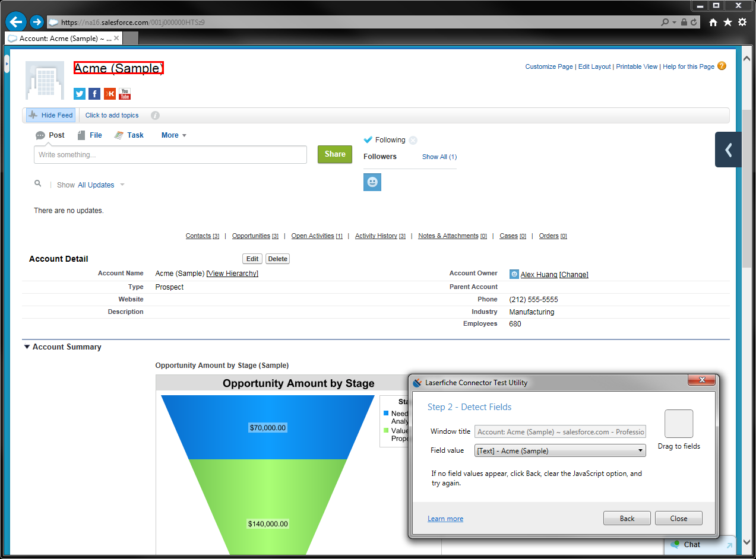Open the browser Home icon
This screenshot has height=559, width=756.
click(x=713, y=22)
